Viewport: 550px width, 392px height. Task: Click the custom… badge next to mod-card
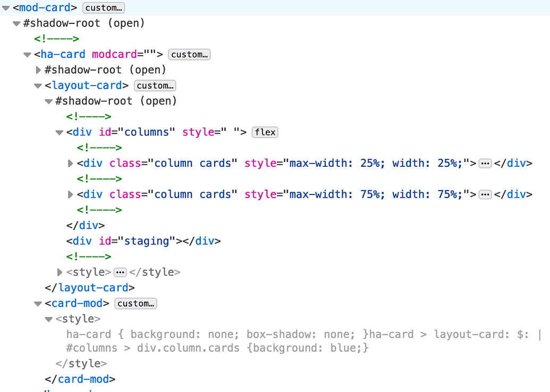pos(103,7)
